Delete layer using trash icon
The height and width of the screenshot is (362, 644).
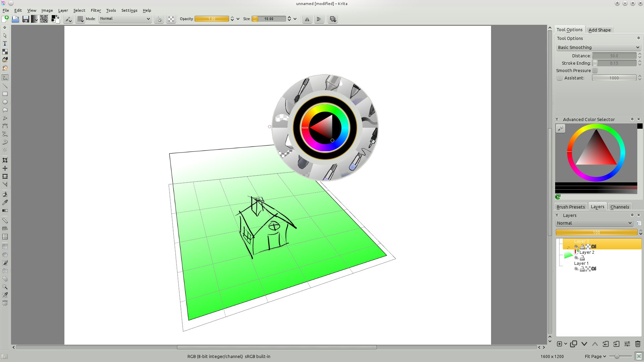[638, 344]
